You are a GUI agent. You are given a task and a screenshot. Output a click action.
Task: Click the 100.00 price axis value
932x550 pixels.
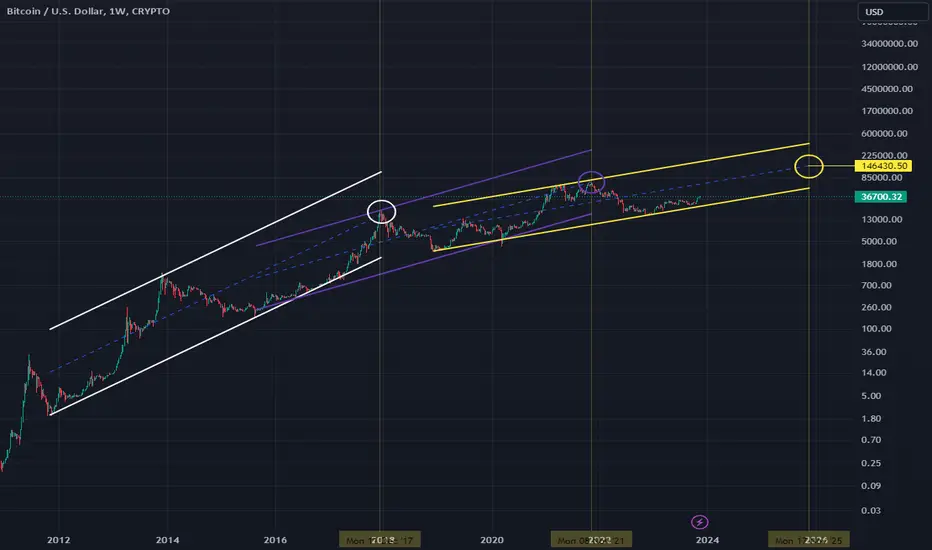coord(877,328)
